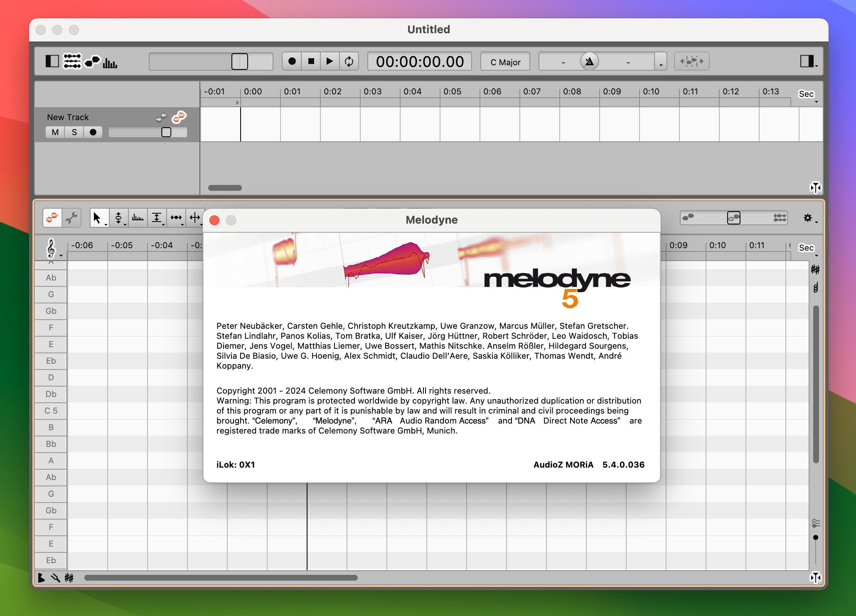Open the note editor gear settings

[808, 218]
